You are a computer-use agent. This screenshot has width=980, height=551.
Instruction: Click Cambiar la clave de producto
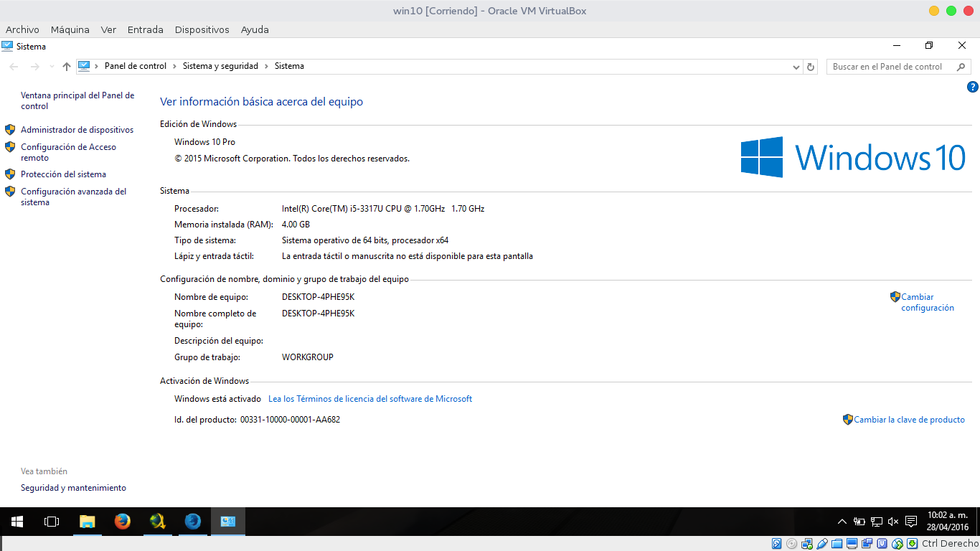909,420
